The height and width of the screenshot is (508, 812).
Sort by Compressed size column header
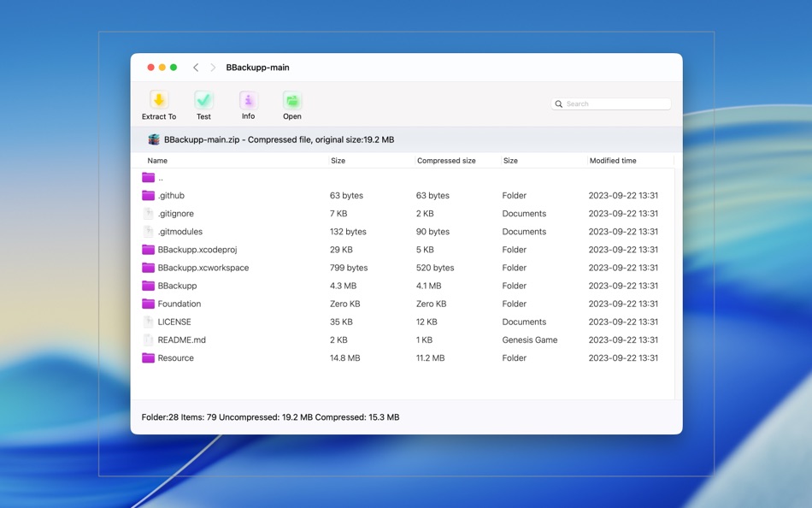click(x=446, y=161)
